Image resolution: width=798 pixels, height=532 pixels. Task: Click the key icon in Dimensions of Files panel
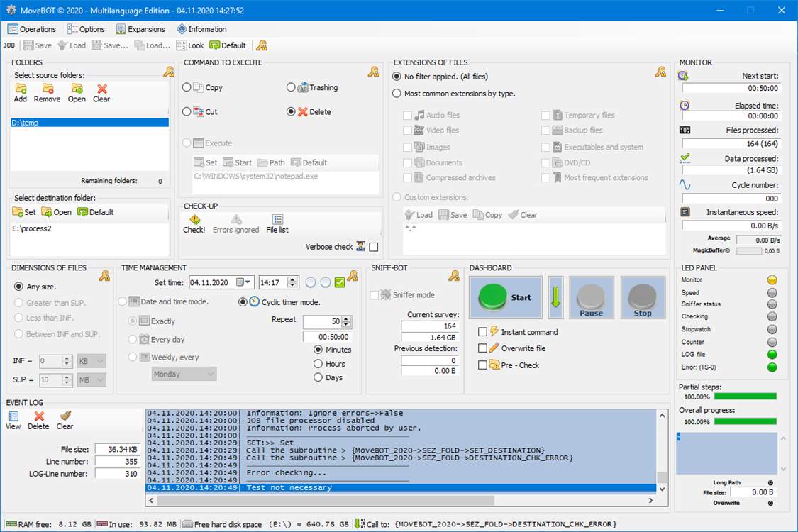point(104,276)
